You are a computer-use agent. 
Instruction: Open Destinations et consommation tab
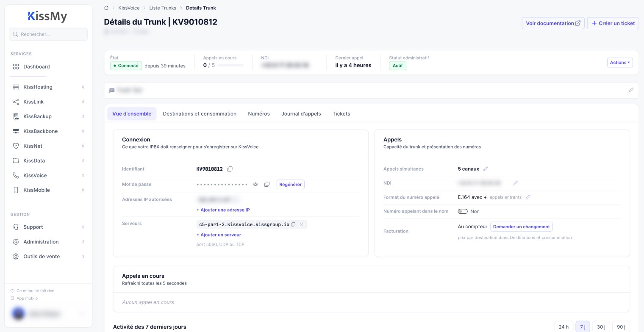click(x=200, y=113)
